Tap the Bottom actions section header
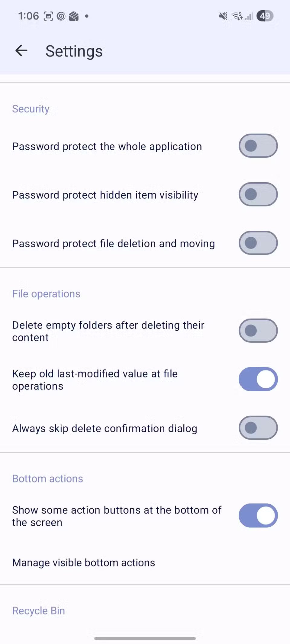The width and height of the screenshot is (290, 644). coord(47,478)
